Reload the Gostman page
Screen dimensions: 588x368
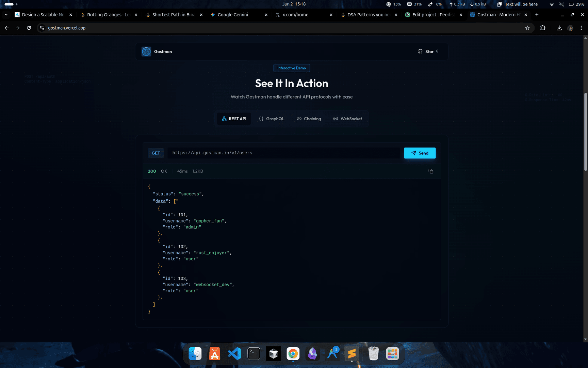click(29, 28)
